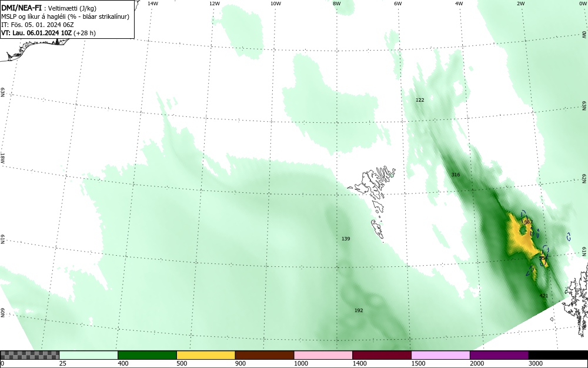Click the MSLP og líkur á hagléli line

(65, 16)
